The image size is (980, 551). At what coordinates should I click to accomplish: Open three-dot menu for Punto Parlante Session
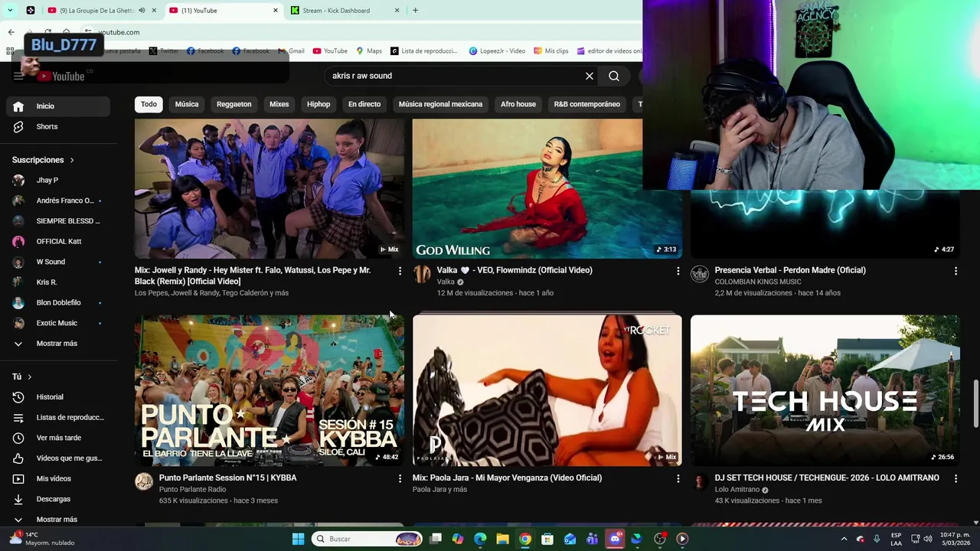[x=400, y=478]
